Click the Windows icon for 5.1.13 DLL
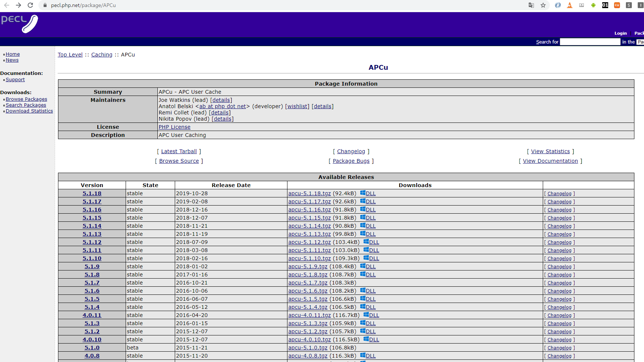Image resolution: width=644 pixels, height=362 pixels. tap(363, 234)
